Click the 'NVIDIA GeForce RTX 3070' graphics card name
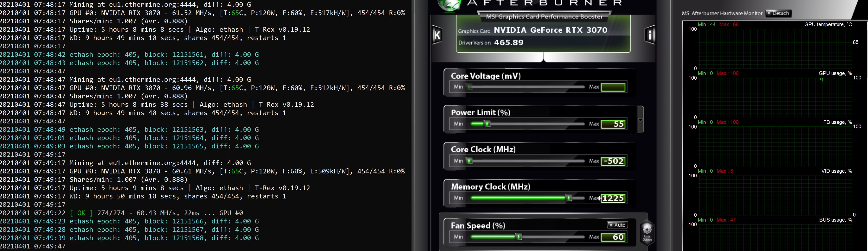 pos(551,30)
